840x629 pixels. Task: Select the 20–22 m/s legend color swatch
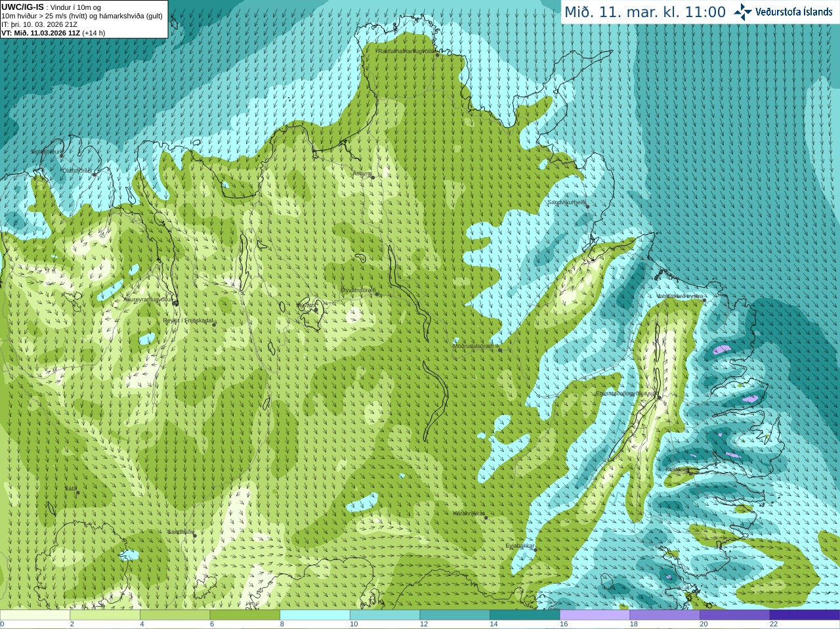pyautogui.click(x=735, y=615)
